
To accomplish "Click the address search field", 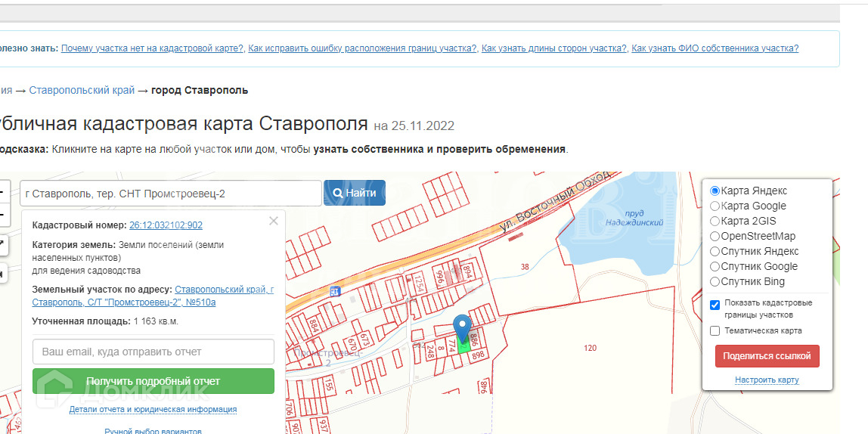I will pyautogui.click(x=171, y=194).
